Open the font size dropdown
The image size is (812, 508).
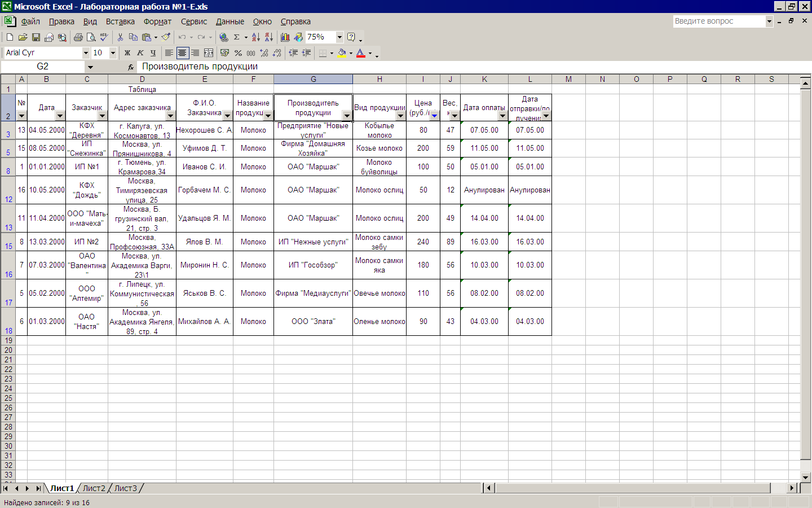[113, 53]
